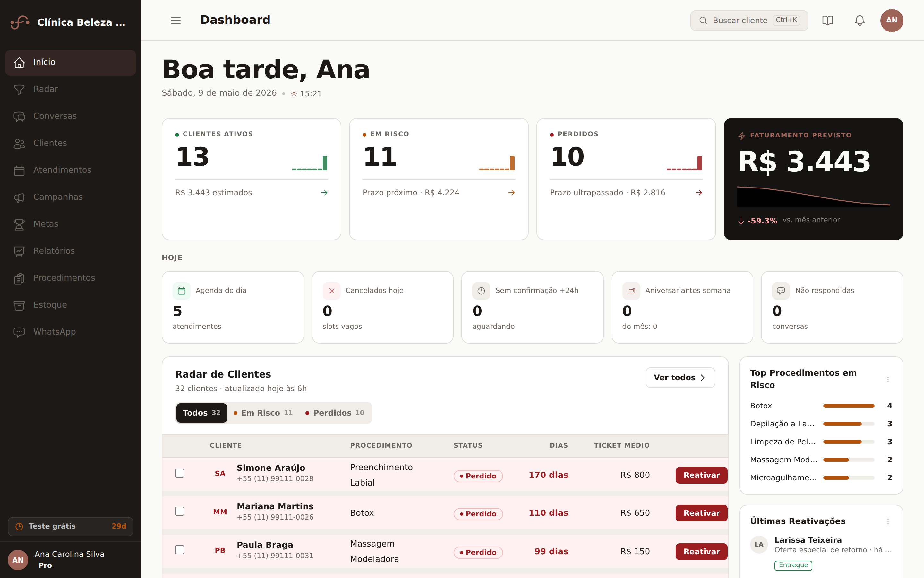Click the Cancelados hoje X icon
Screen dimensions: 924x578
331,291
